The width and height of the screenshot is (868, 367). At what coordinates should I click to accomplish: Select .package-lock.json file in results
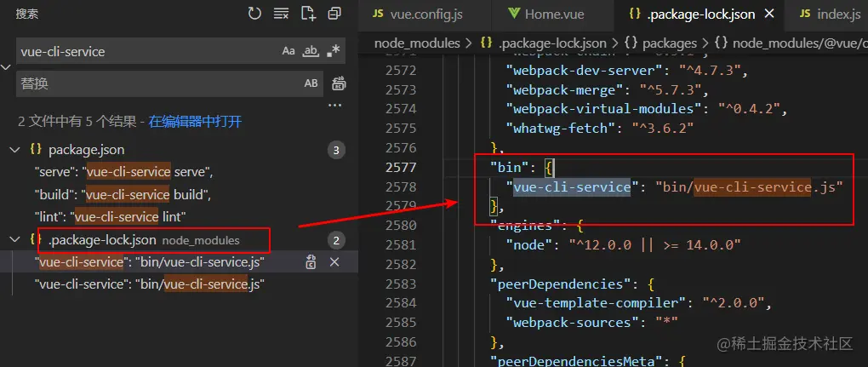tap(102, 240)
